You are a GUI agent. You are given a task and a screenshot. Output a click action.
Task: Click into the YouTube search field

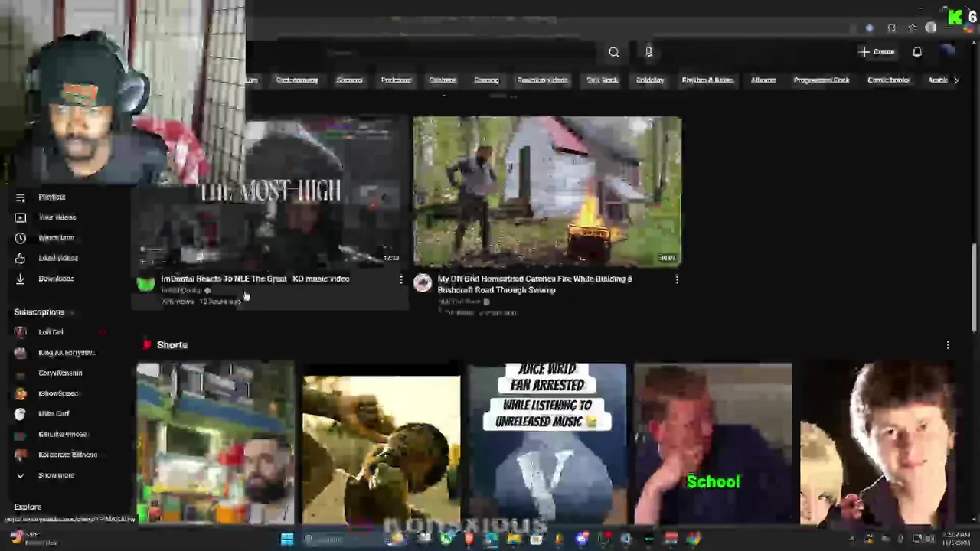[x=459, y=52]
